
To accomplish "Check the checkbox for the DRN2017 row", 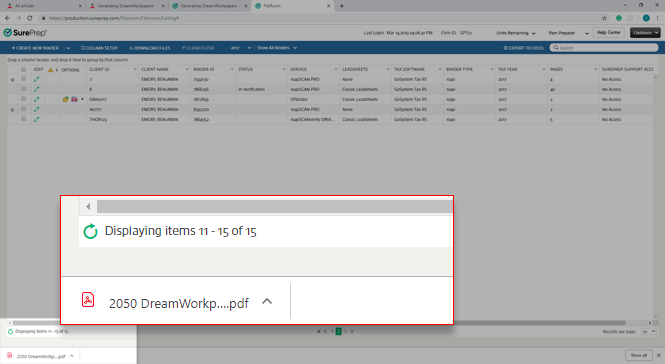I will coord(24,99).
